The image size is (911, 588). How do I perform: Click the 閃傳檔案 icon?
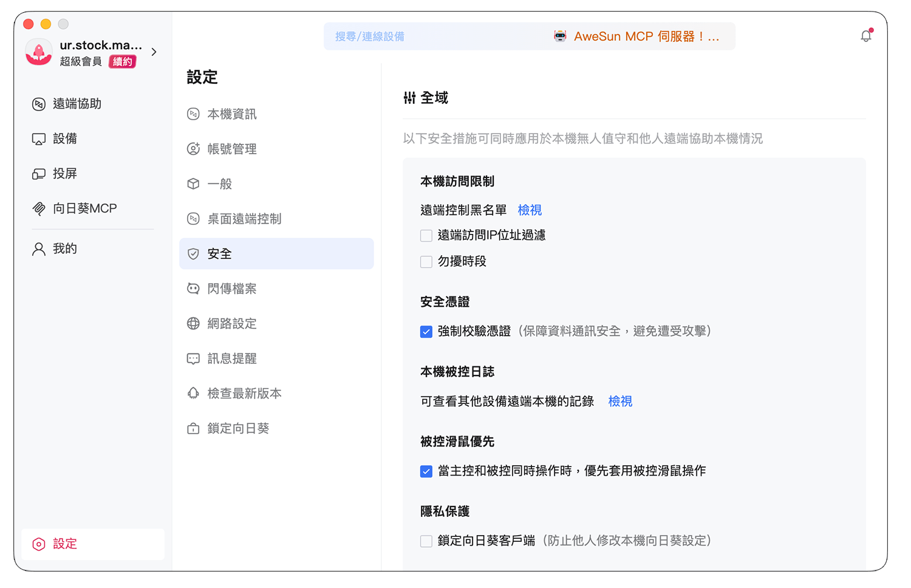click(x=193, y=289)
